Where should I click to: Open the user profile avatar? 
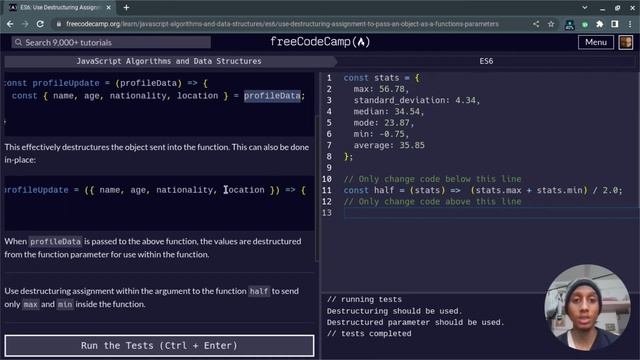pos(626,42)
